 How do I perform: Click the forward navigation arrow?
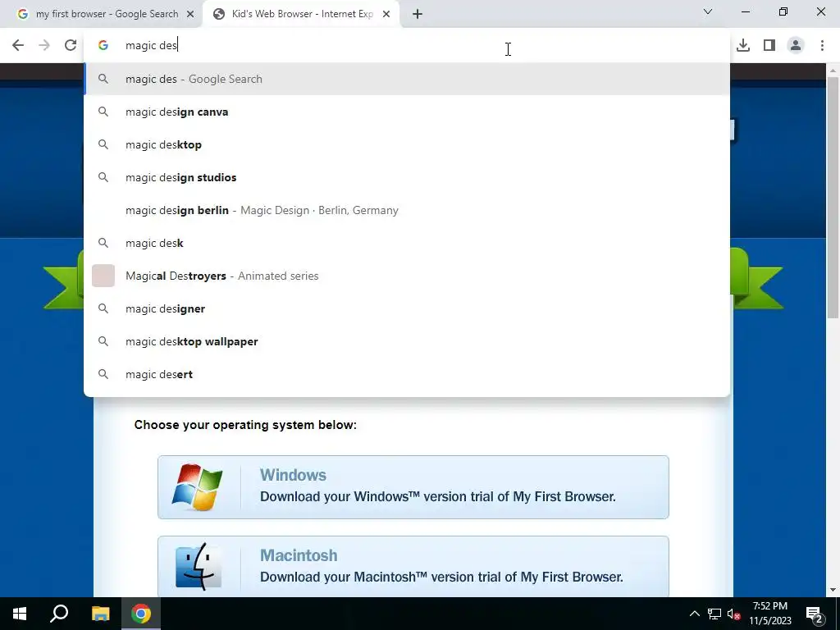[x=44, y=45]
